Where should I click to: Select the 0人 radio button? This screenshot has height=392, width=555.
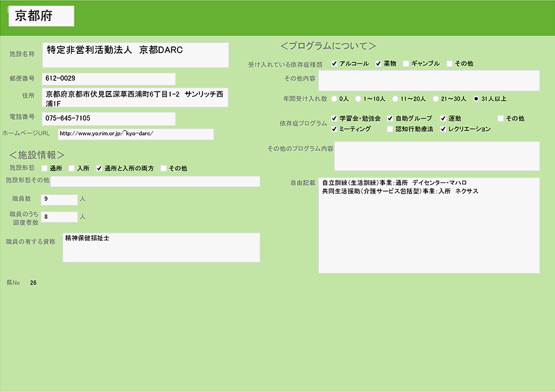point(335,98)
